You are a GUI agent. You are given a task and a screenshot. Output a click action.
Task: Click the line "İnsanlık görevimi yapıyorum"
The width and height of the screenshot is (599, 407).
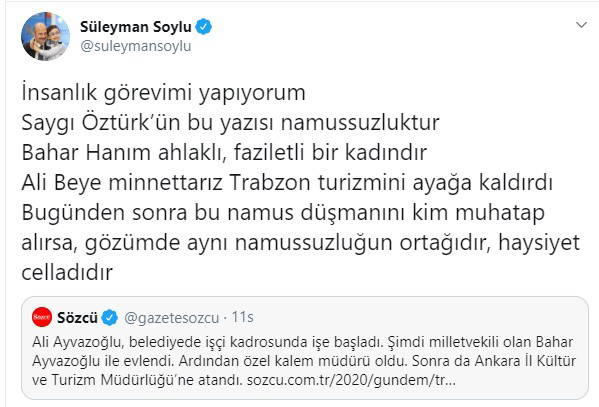pyautogui.click(x=163, y=93)
